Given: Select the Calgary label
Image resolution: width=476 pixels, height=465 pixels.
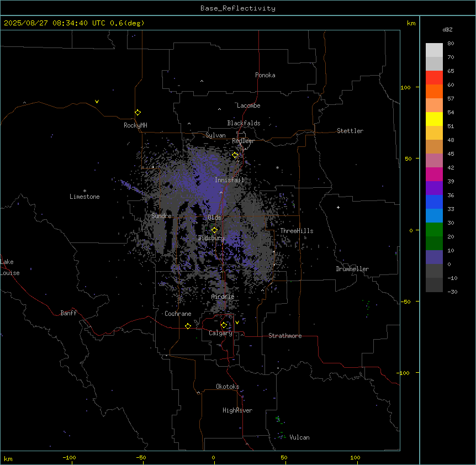Looking at the screenshot, I should click(x=220, y=333).
